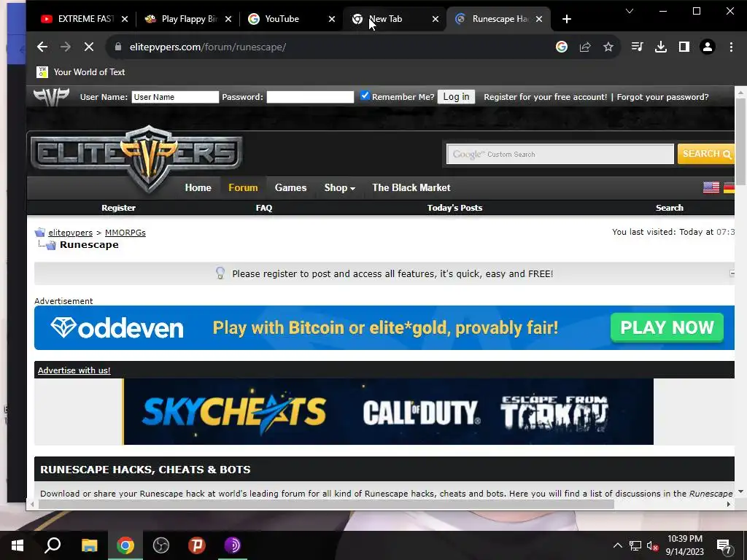Click the small EVP logo beside User Name

click(52, 97)
